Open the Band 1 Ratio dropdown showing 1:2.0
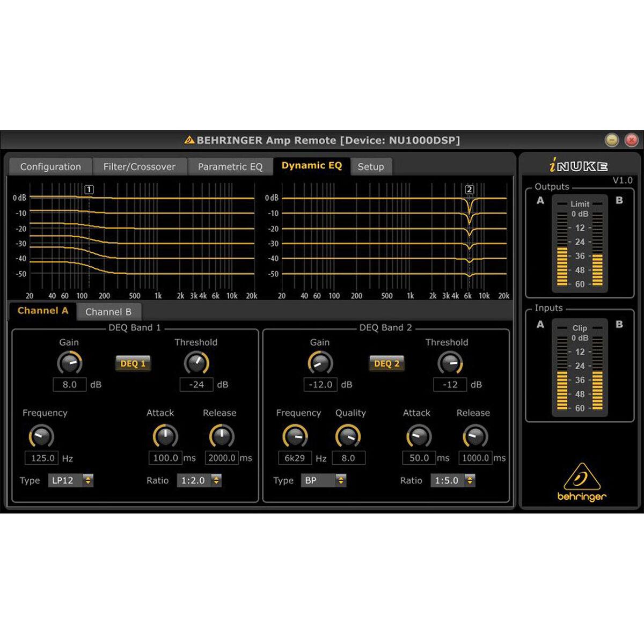 [200, 480]
